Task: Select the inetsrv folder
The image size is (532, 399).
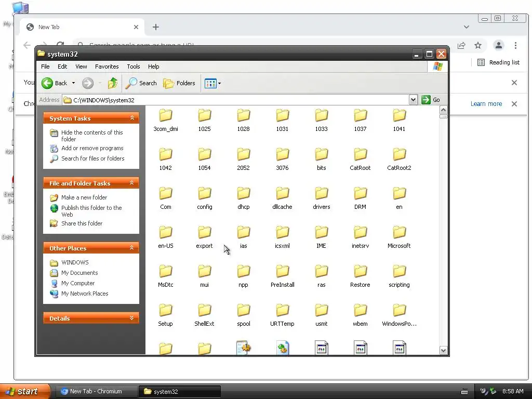Action: coord(361,237)
